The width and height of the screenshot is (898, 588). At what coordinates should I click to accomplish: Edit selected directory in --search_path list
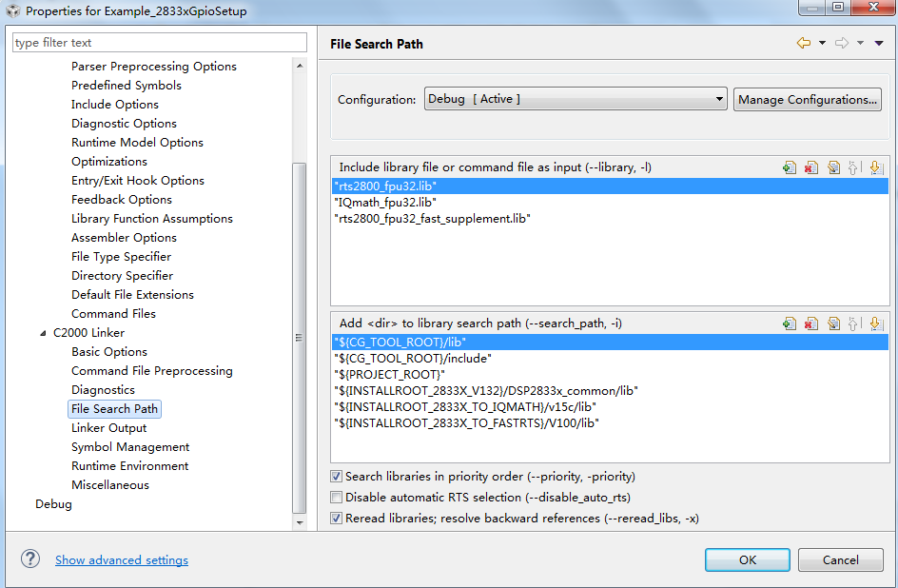coord(833,324)
